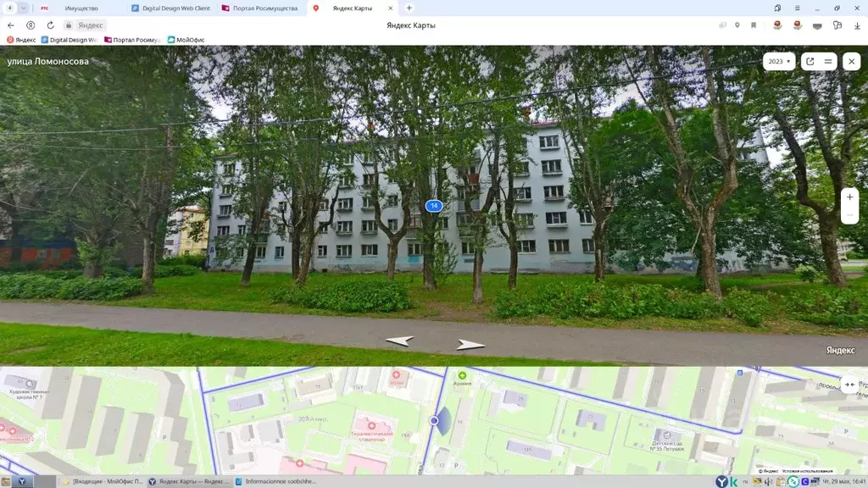
Task: Open the МойОфис bookmark
Action: click(186, 40)
